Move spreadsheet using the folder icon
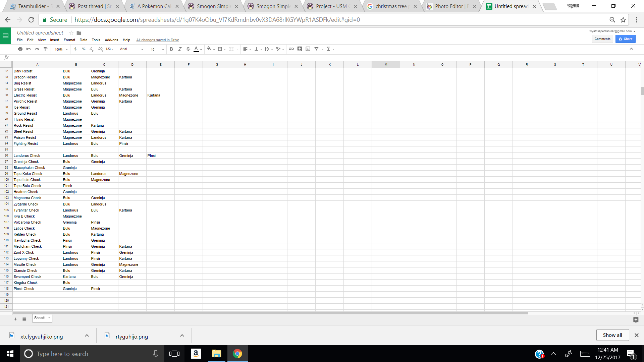Image resolution: width=644 pixels, height=362 pixels. point(79,33)
